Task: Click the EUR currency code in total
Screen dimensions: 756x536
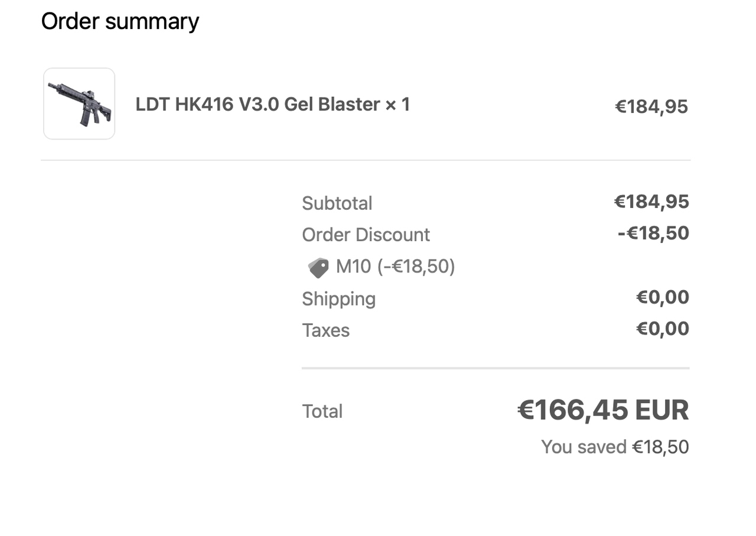Action: [661, 411]
